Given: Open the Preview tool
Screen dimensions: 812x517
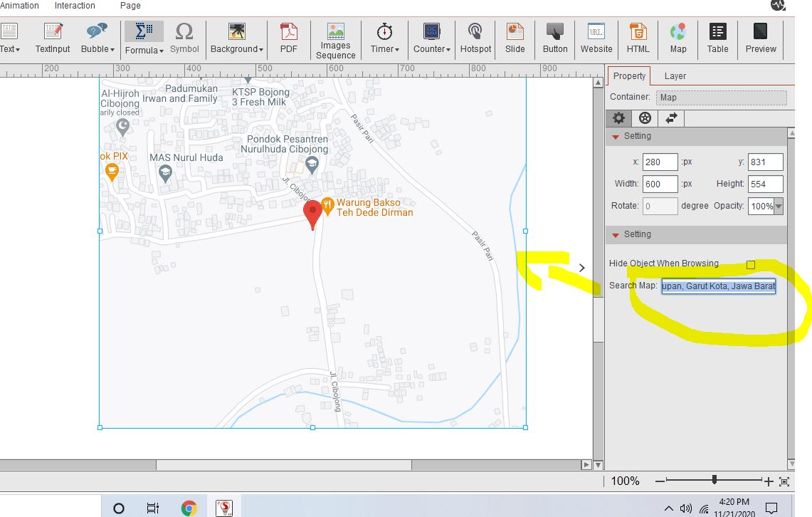Looking at the screenshot, I should pos(760,38).
